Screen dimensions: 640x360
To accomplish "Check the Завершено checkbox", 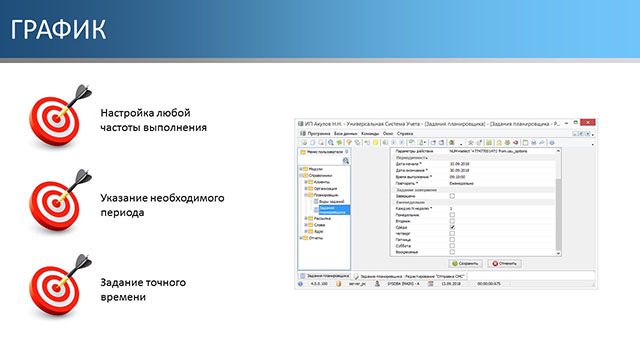I will (x=452, y=196).
